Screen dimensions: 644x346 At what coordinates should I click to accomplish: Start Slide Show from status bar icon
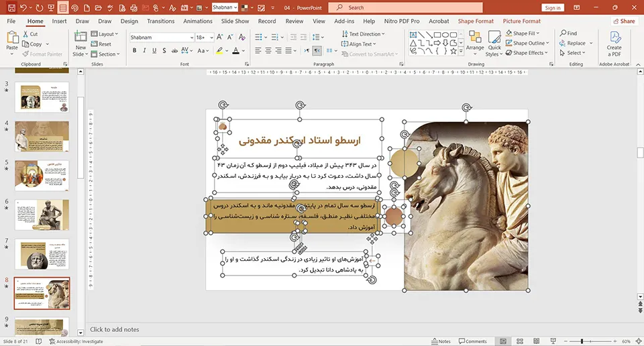[x=553, y=341]
